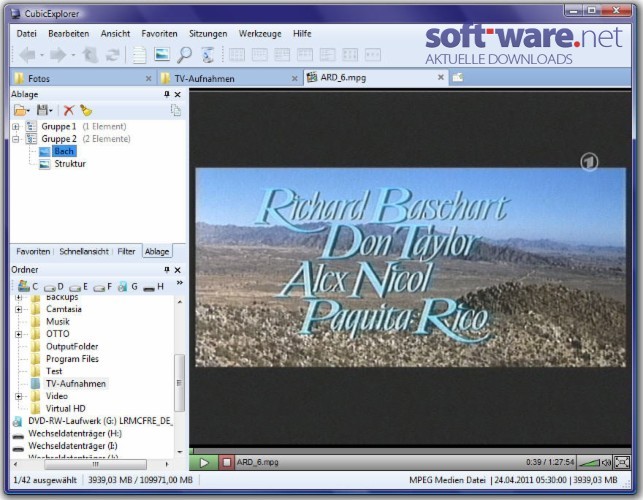
Task: Show more drives with chevron
Action: (x=179, y=283)
